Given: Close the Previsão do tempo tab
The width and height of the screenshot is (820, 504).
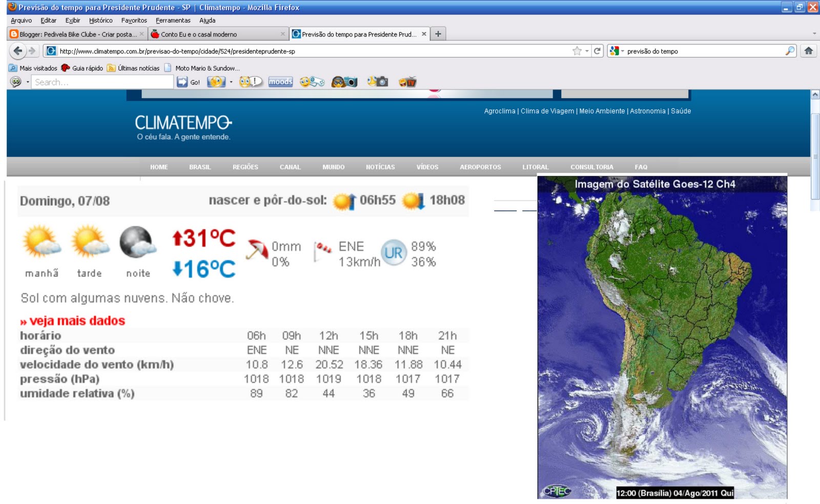Looking at the screenshot, I should tap(424, 34).
